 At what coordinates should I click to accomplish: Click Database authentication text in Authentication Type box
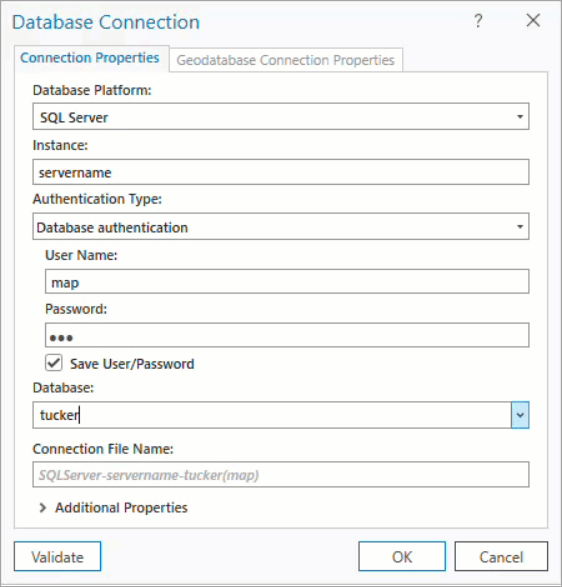pyautogui.click(x=112, y=228)
